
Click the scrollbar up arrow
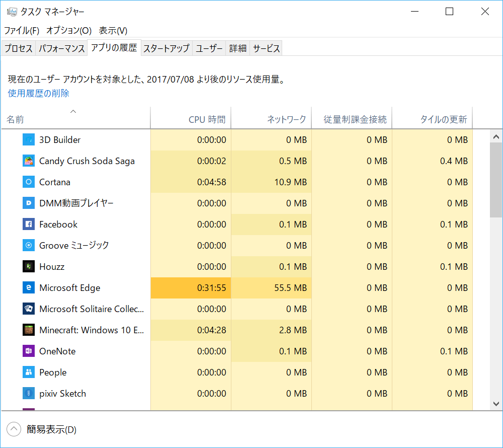tap(496, 137)
